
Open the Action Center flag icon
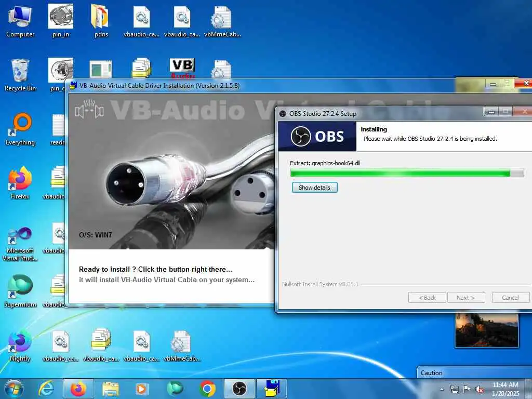pos(467,389)
